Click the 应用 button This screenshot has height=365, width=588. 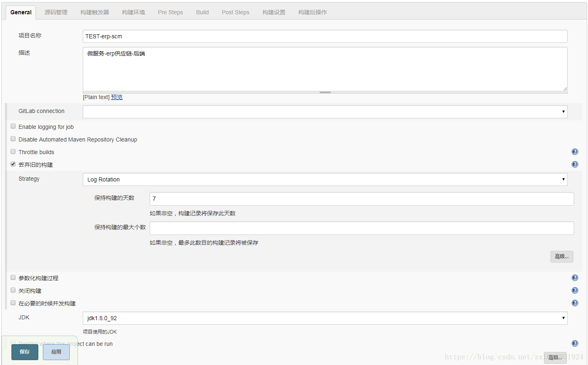[56, 352]
